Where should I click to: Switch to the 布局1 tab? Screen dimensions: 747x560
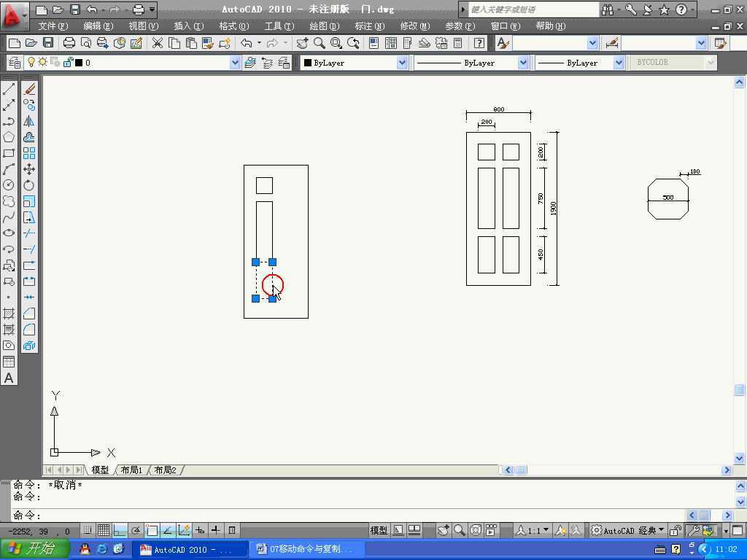131,470
